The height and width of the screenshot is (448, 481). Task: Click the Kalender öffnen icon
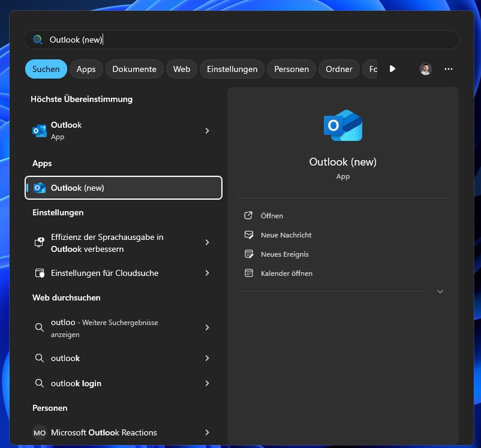[249, 273]
